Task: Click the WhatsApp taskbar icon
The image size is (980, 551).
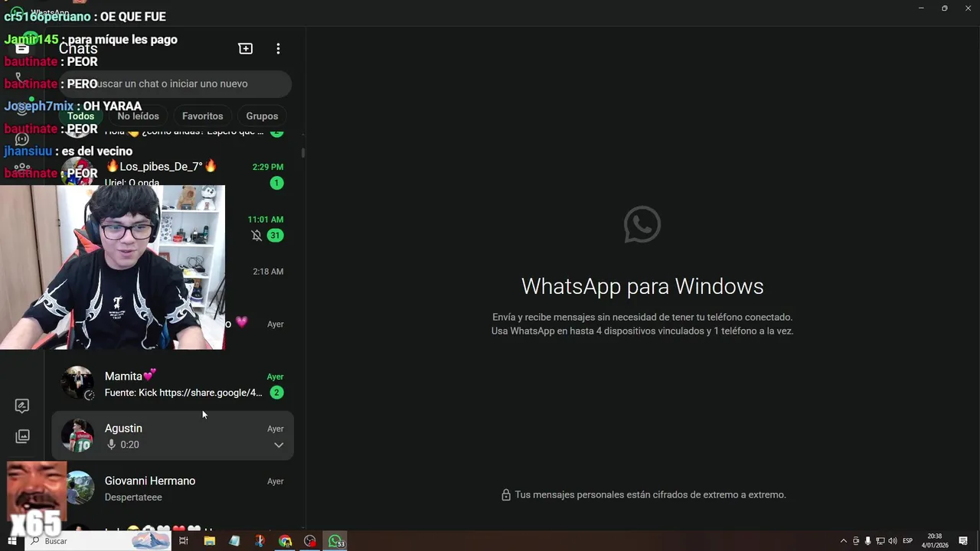Action: [x=335, y=541]
